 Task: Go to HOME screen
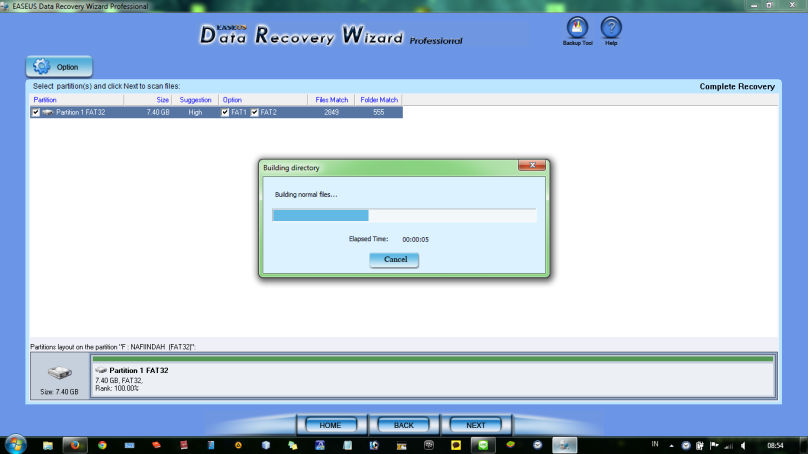coord(330,425)
